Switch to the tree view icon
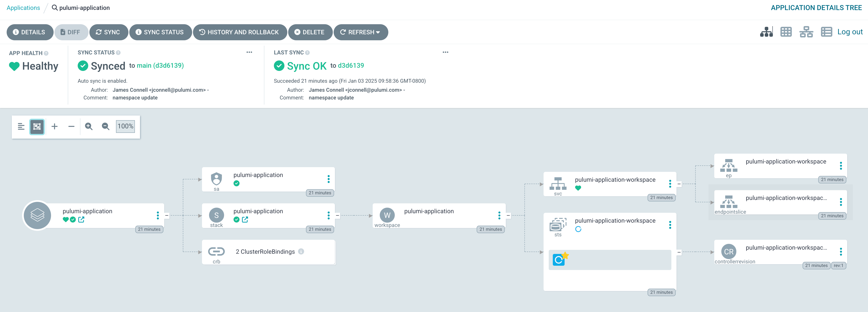Viewport: 868px width, 312px height. pyautogui.click(x=766, y=32)
